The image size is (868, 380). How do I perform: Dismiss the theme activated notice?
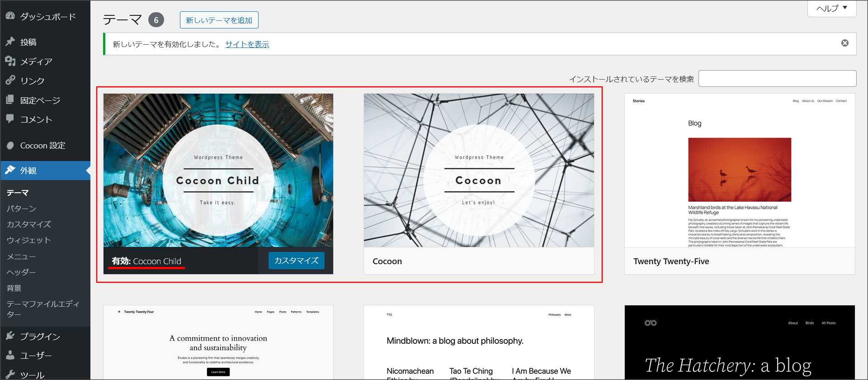pyautogui.click(x=844, y=43)
